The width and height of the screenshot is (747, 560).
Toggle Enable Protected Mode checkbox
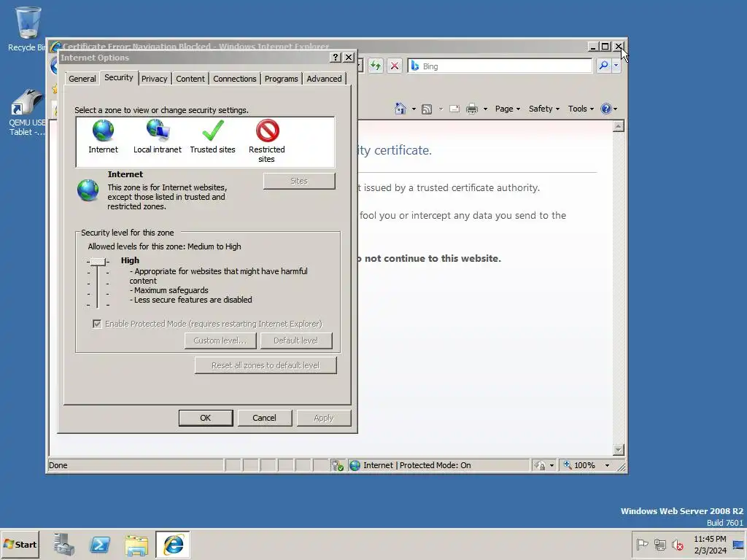click(x=97, y=324)
